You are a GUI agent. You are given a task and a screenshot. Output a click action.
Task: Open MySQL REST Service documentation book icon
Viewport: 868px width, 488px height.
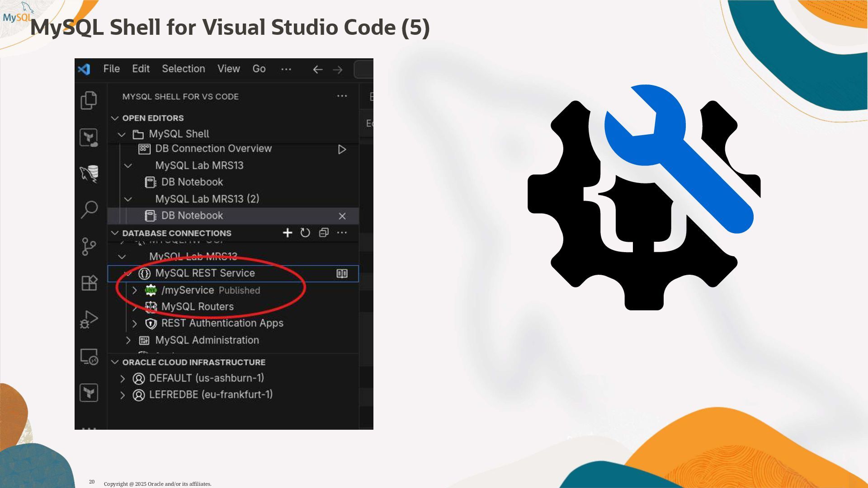click(x=342, y=273)
